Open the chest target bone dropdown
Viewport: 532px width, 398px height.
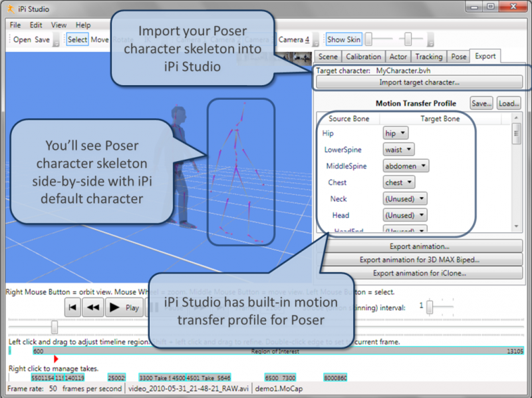click(399, 182)
